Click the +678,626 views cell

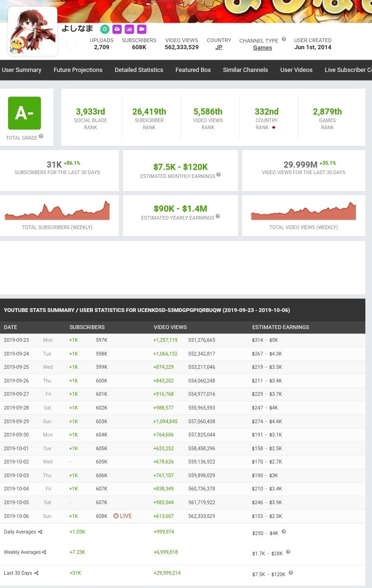click(x=163, y=462)
